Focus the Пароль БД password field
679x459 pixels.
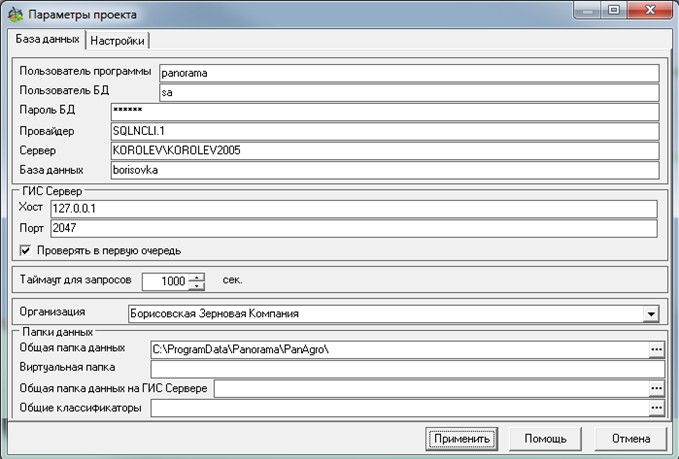(x=383, y=111)
